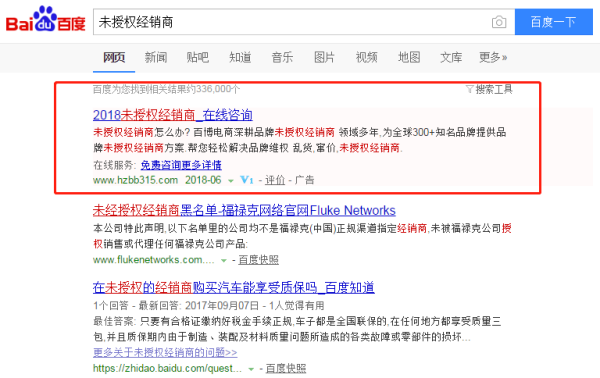The width and height of the screenshot is (600, 378).
Task: Click the 广告 label
Action: (x=304, y=180)
